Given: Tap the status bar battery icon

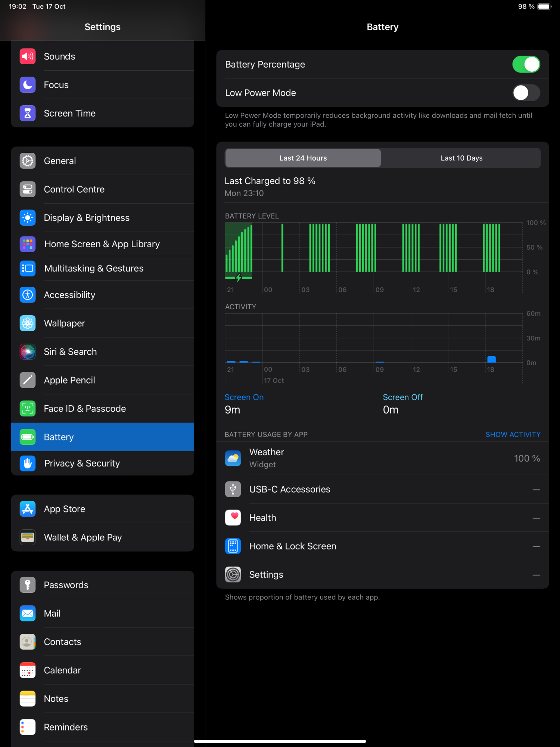Looking at the screenshot, I should [x=544, y=7].
